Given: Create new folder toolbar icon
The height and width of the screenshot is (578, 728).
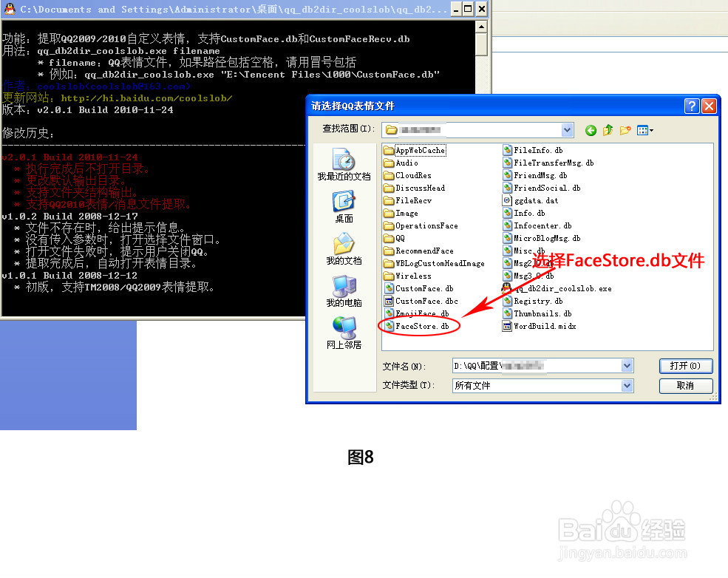Looking at the screenshot, I should click(x=625, y=130).
